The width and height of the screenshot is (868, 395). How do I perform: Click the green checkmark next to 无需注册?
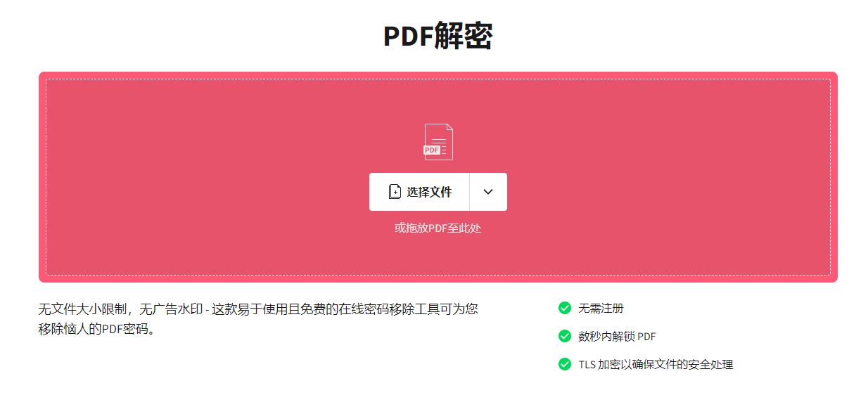click(x=564, y=308)
